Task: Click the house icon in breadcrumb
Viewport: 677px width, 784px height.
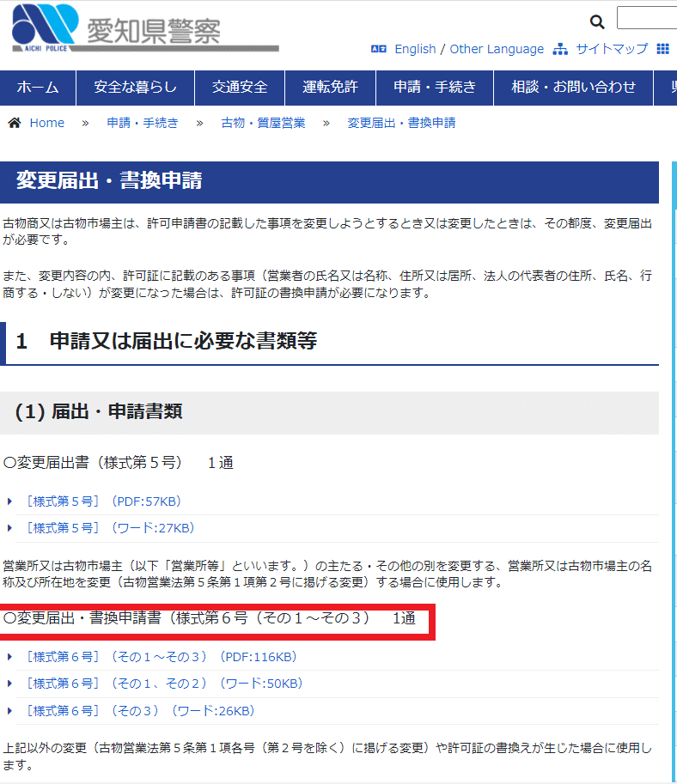Action: click(x=15, y=123)
